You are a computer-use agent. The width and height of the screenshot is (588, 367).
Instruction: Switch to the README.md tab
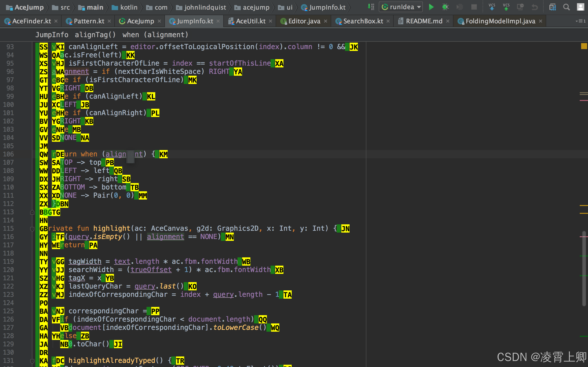click(424, 21)
